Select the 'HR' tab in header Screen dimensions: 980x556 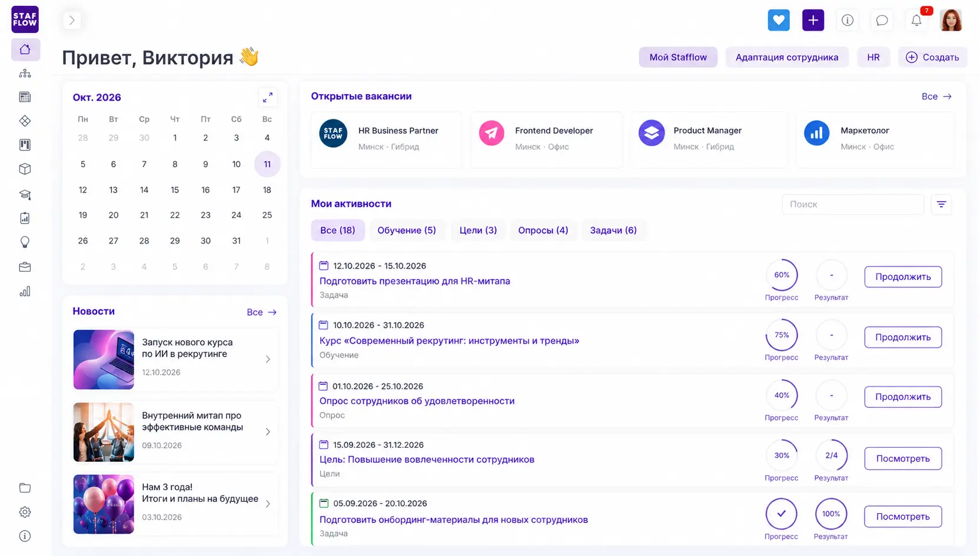873,57
